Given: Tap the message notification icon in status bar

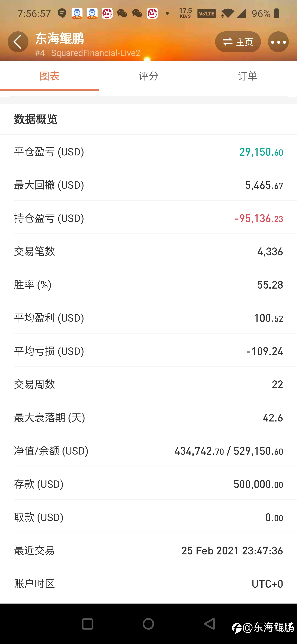Looking at the screenshot, I should coord(62,13).
